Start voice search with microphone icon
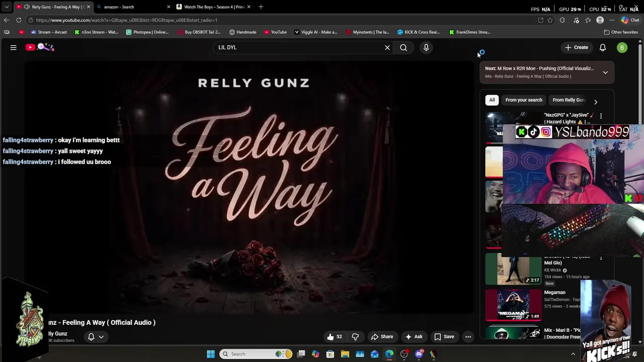Screen dimensions: 644x362 pos(426,47)
